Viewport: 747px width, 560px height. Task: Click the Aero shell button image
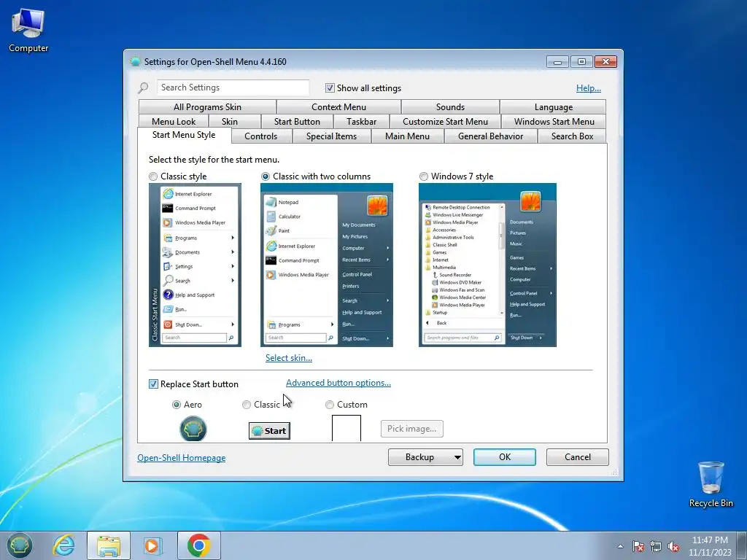point(193,429)
